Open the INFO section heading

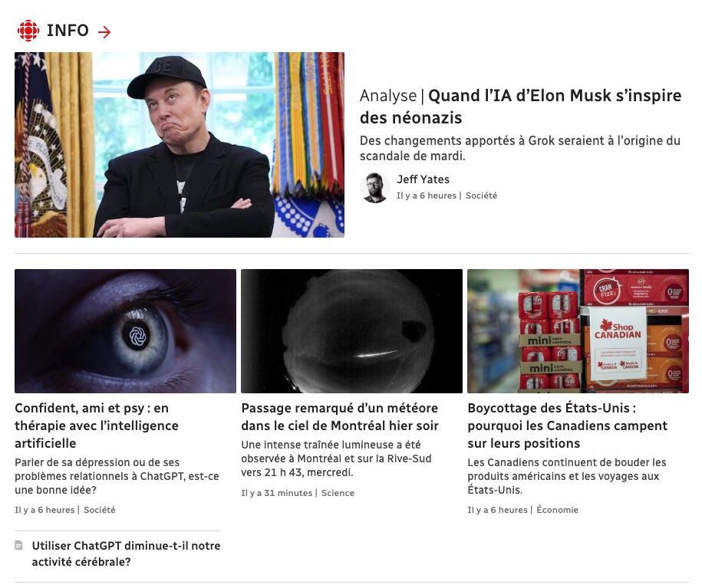tap(68, 31)
